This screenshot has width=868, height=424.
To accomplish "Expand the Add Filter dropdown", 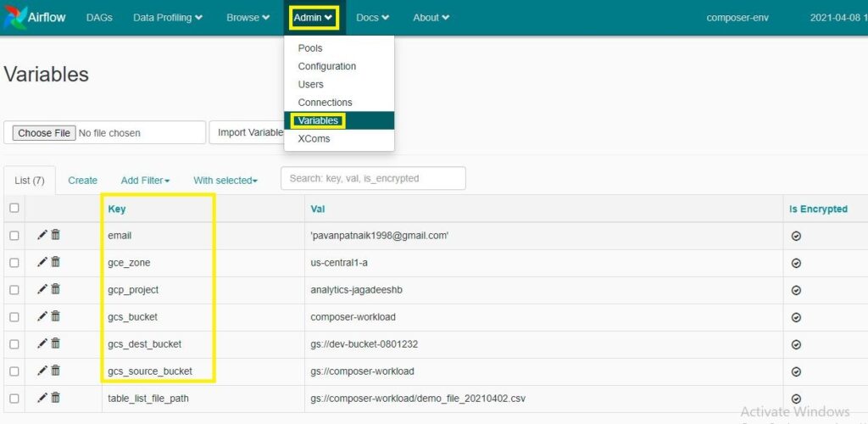I will point(145,181).
